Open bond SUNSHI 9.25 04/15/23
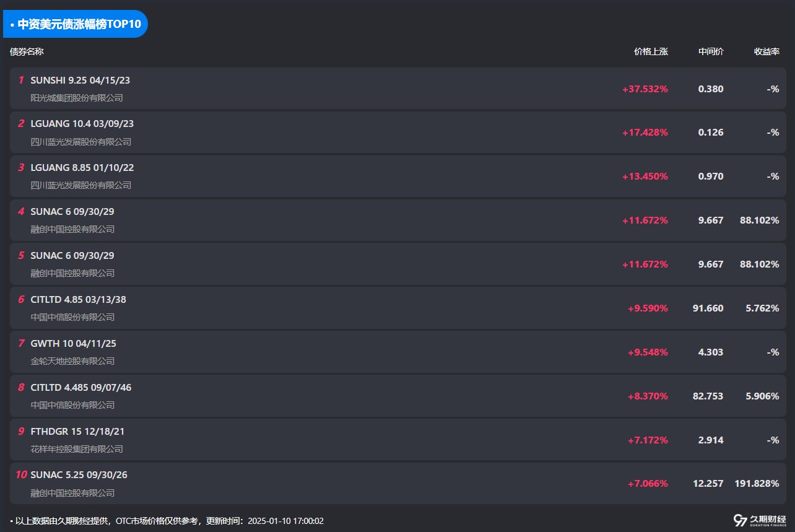This screenshot has width=795, height=532. 80,80
